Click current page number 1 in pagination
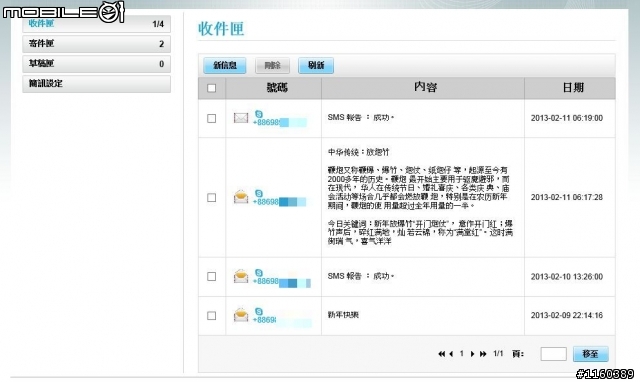Image resolution: width=640 pixels, height=382 pixels. click(x=462, y=353)
